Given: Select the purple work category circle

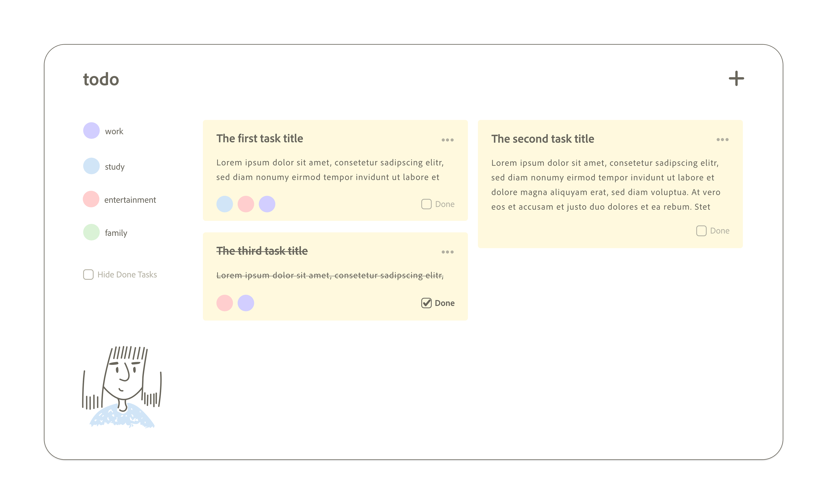Looking at the screenshot, I should pos(91,130).
